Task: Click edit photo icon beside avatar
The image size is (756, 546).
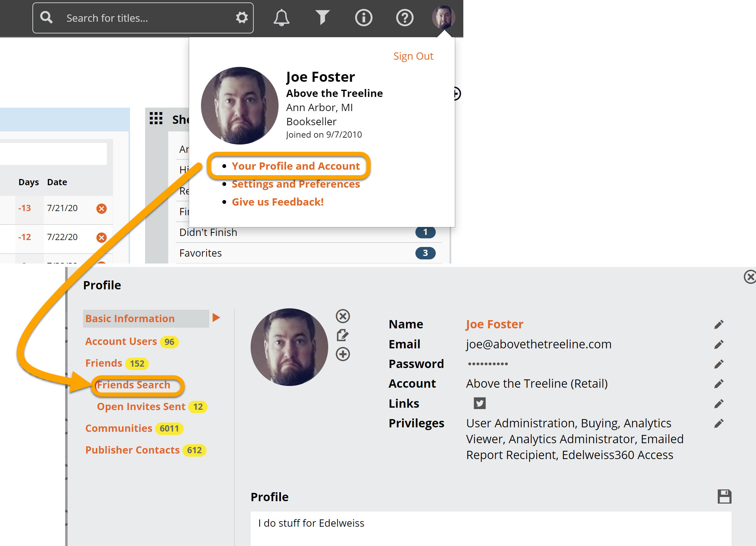Action: pyautogui.click(x=343, y=335)
